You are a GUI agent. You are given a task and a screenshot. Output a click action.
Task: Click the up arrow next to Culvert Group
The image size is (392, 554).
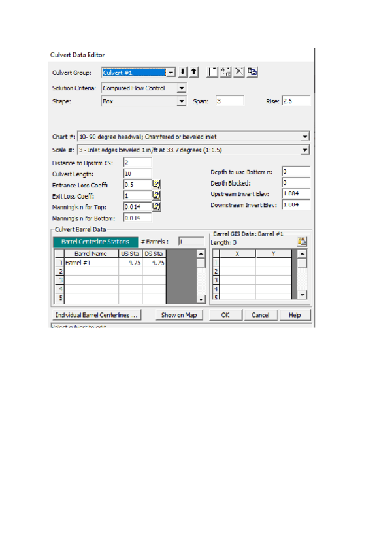(194, 72)
